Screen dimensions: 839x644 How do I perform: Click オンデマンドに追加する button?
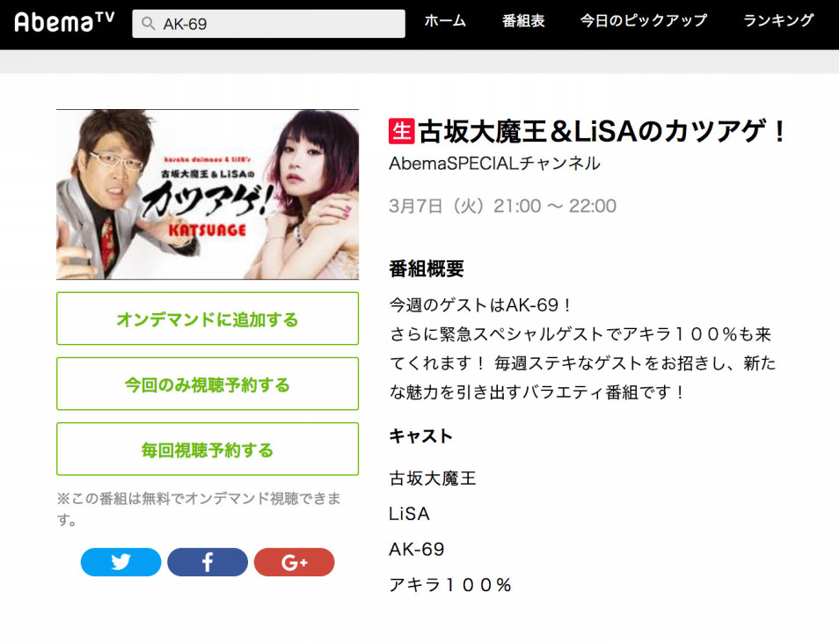tap(208, 318)
